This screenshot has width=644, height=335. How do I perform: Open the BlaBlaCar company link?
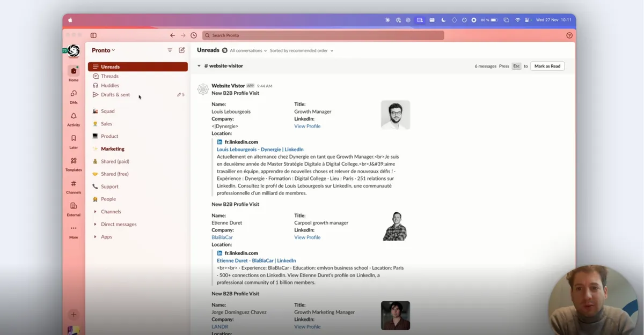click(x=222, y=237)
